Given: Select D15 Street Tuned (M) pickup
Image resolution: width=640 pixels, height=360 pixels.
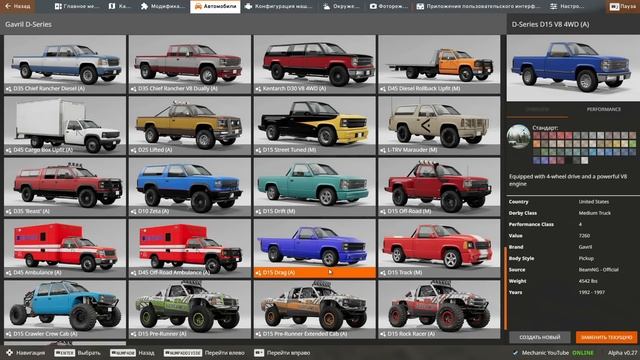Looking at the screenshot, I should (315, 126).
